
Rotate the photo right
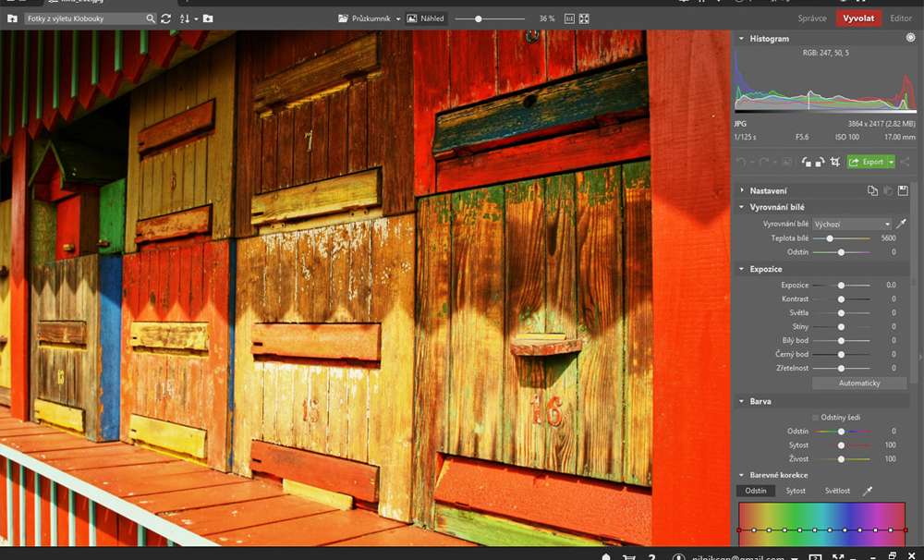[x=821, y=162]
